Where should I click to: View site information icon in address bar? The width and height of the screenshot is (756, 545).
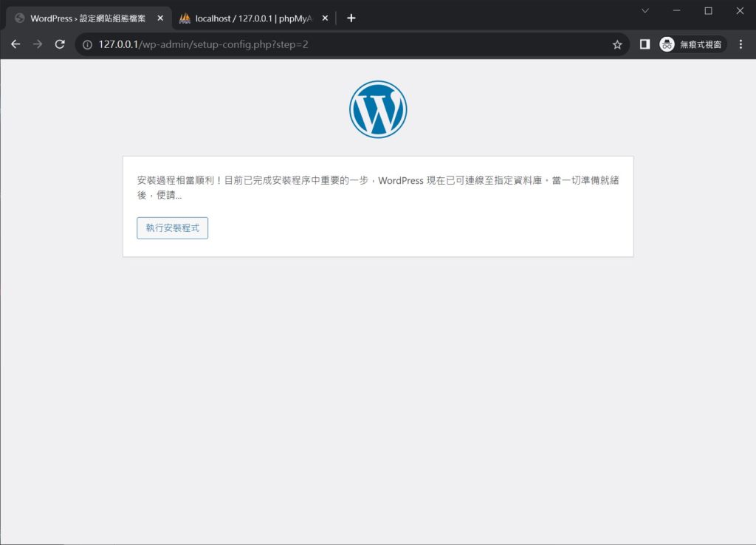(x=87, y=45)
